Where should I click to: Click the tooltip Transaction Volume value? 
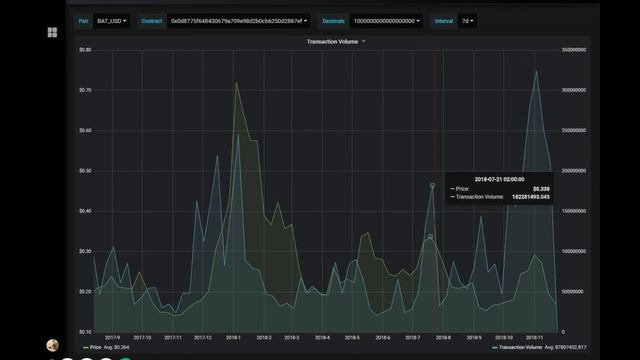(x=531, y=197)
